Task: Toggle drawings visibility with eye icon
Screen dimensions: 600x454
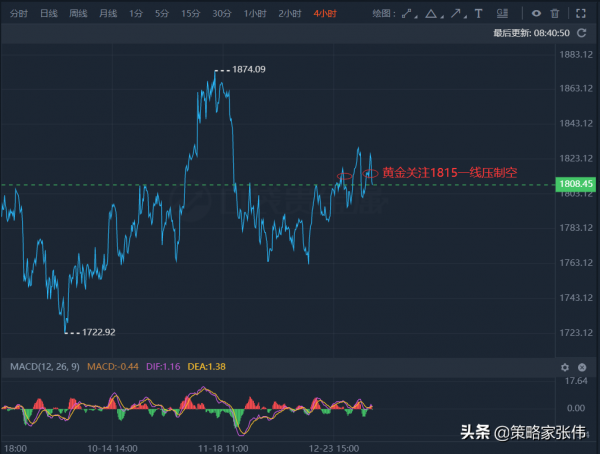Action: [x=536, y=14]
